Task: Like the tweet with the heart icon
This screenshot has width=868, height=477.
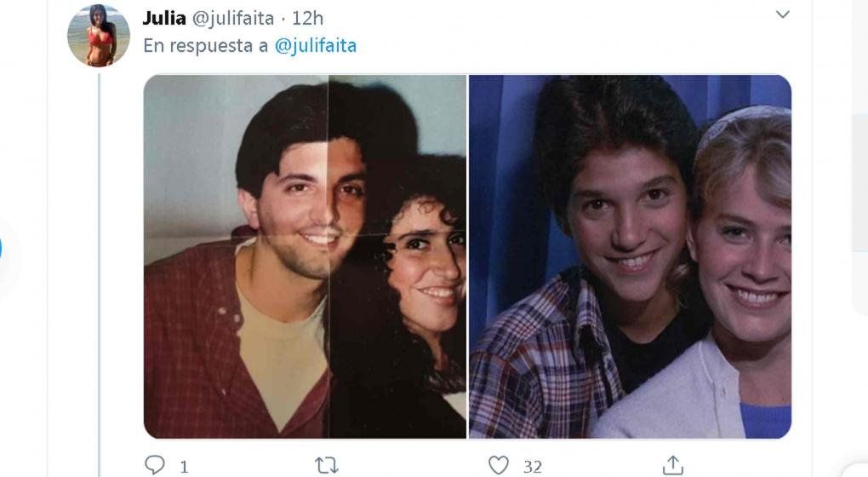Action: (x=498, y=465)
